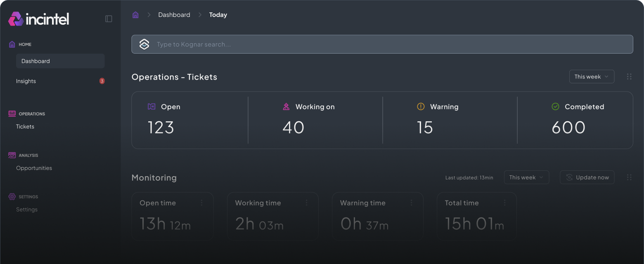Click the Dashboard breadcrumb link

pos(174,14)
